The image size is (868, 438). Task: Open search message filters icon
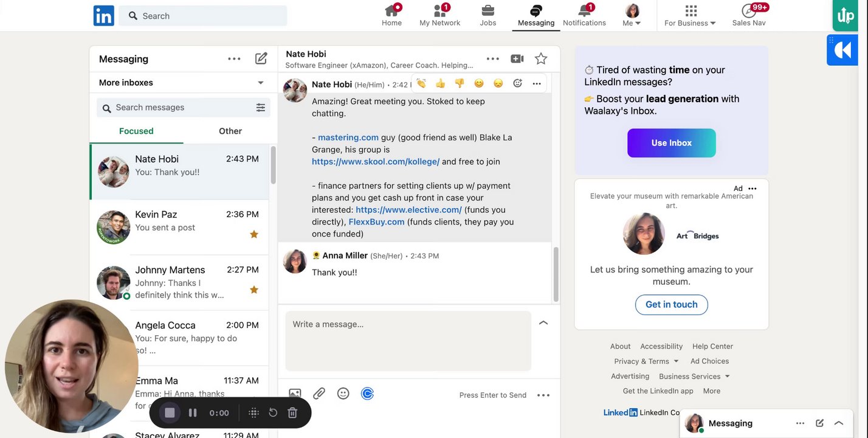[260, 108]
